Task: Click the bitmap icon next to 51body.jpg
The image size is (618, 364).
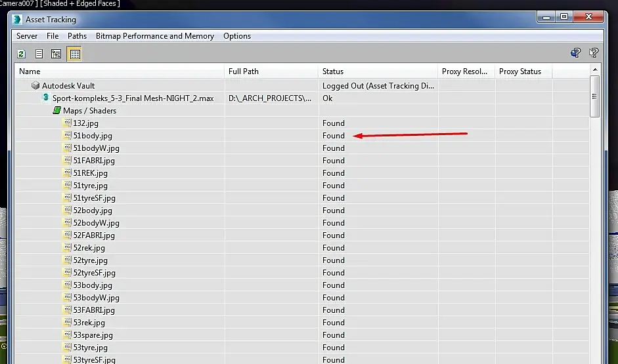Action: point(68,135)
